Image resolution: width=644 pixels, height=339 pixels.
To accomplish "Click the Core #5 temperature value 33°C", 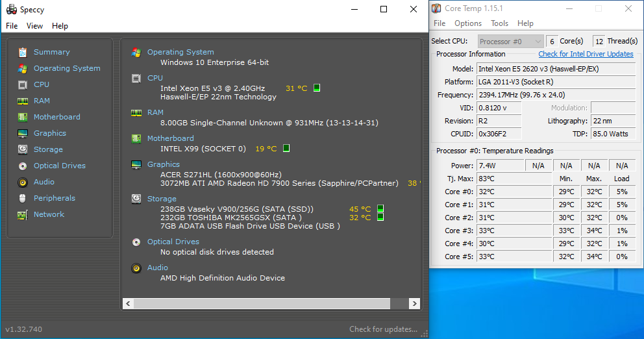I will (514, 257).
